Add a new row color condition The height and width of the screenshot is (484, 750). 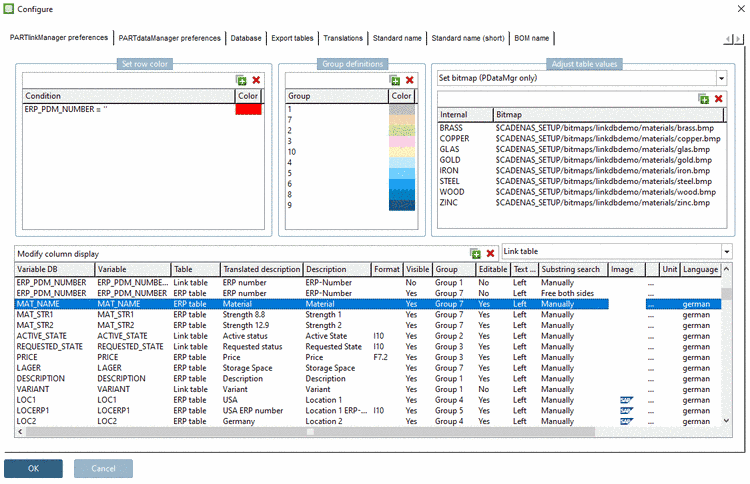pos(241,80)
